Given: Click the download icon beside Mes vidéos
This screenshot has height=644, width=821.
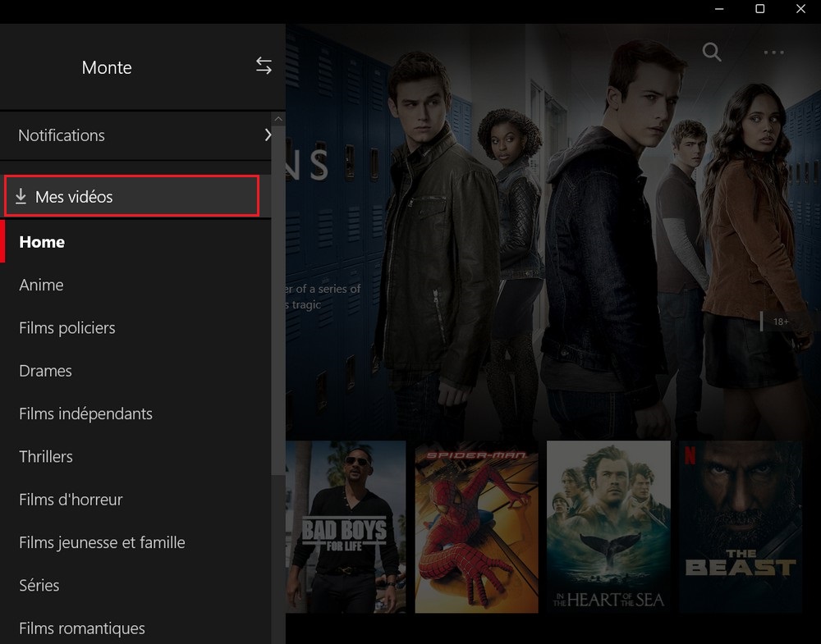Looking at the screenshot, I should coord(21,197).
